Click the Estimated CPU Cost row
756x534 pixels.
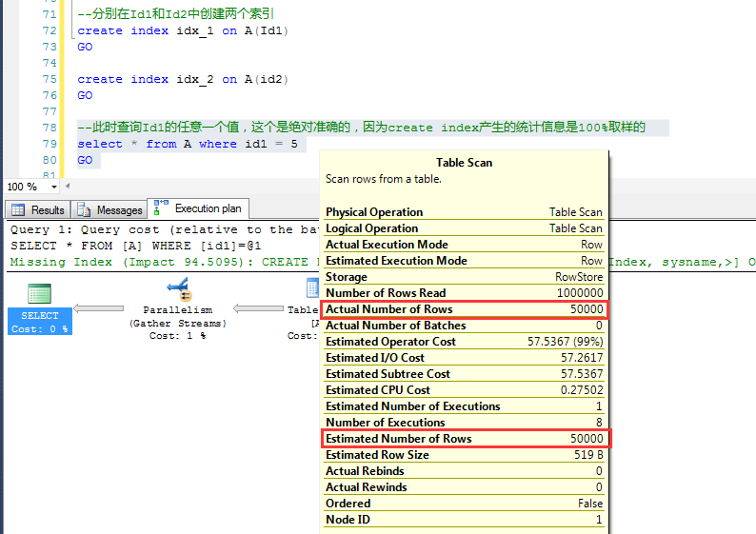click(x=465, y=390)
